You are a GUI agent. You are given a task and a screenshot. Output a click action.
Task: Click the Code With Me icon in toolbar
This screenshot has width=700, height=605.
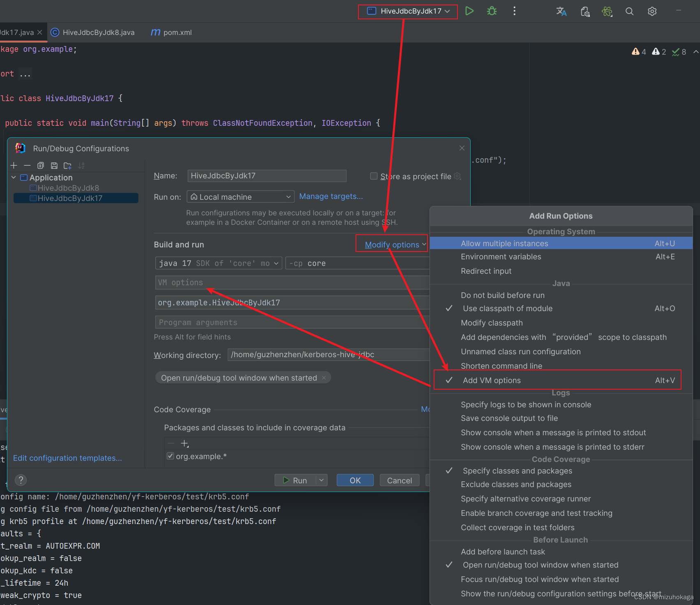point(585,12)
